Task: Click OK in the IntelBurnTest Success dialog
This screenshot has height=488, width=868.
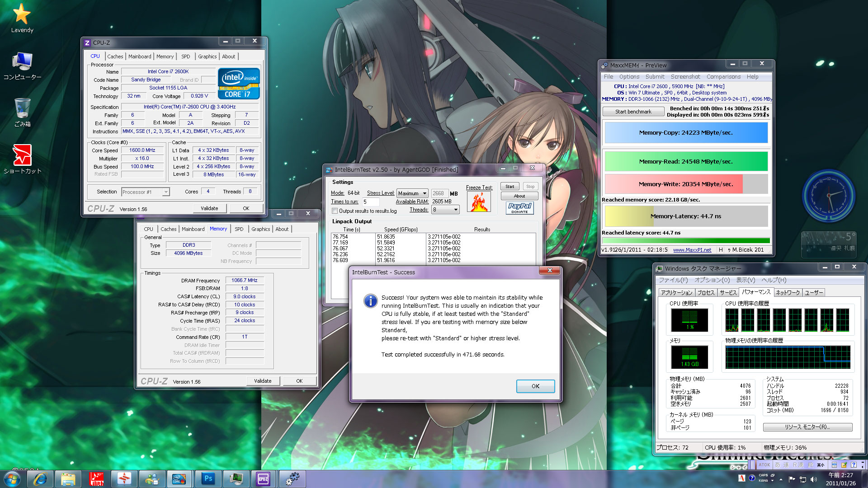Action: [535, 386]
